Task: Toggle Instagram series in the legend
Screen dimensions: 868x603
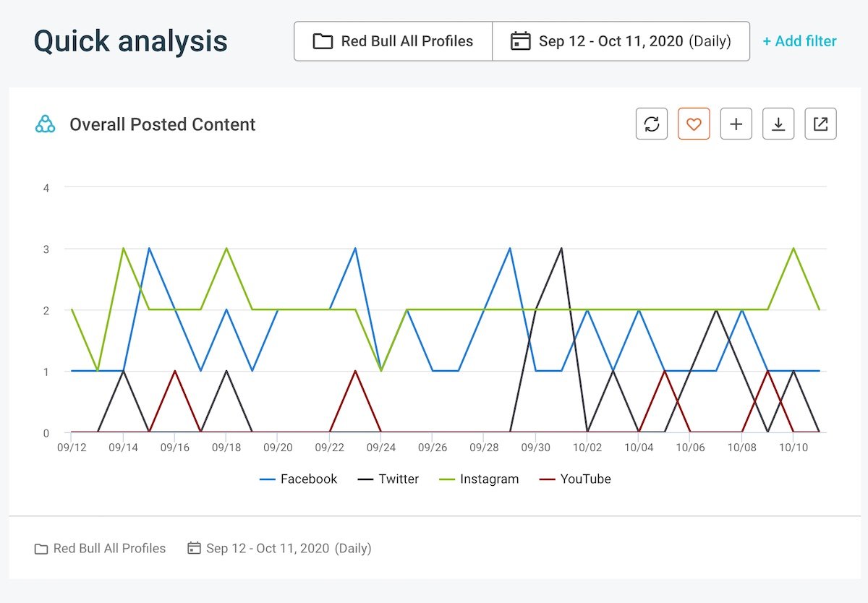Action: tap(479, 479)
